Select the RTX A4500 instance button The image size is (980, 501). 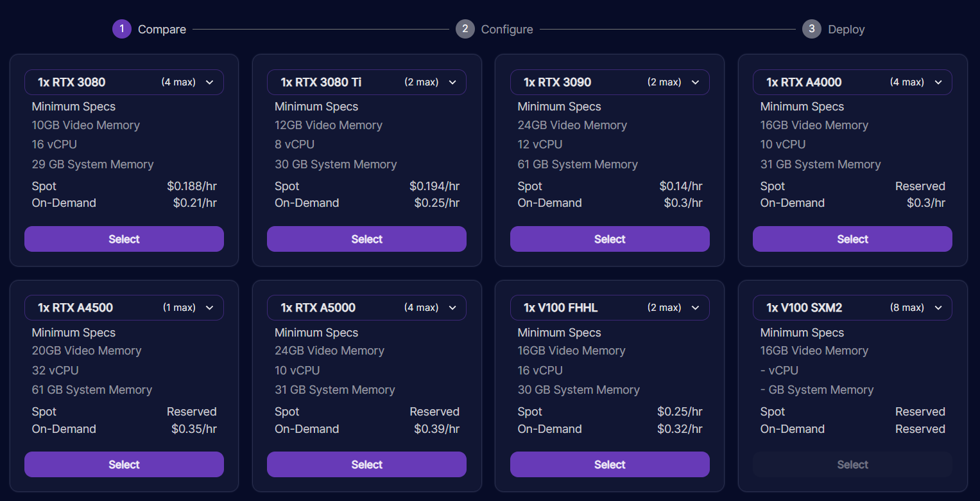click(124, 464)
